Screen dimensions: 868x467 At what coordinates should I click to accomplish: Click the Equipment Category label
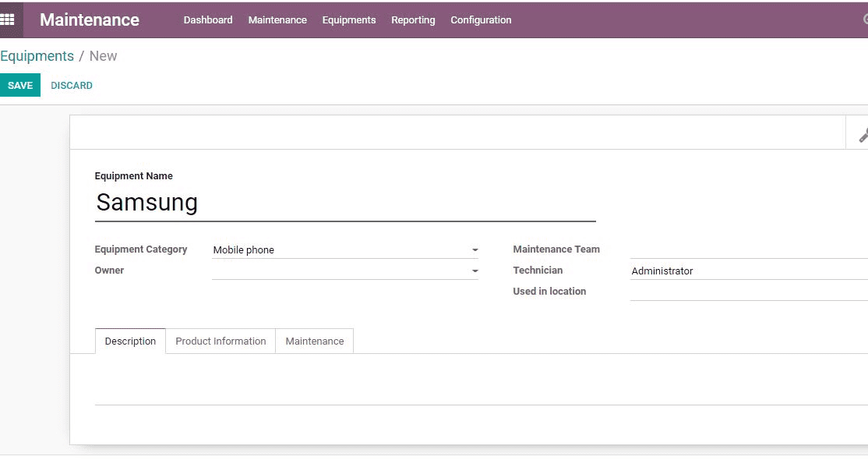[x=140, y=249]
